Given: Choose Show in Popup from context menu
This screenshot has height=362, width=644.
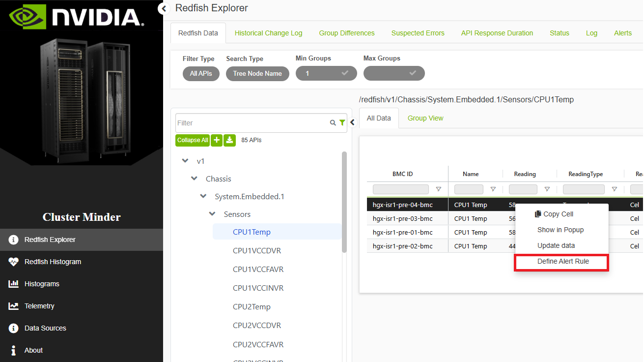Looking at the screenshot, I should [561, 230].
